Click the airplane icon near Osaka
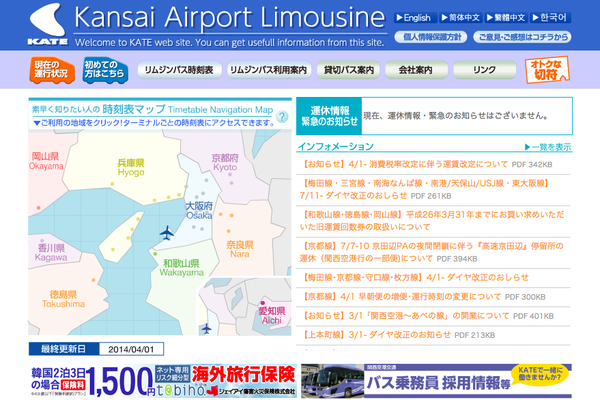Screen dimensions: 600x400 pos(166,232)
